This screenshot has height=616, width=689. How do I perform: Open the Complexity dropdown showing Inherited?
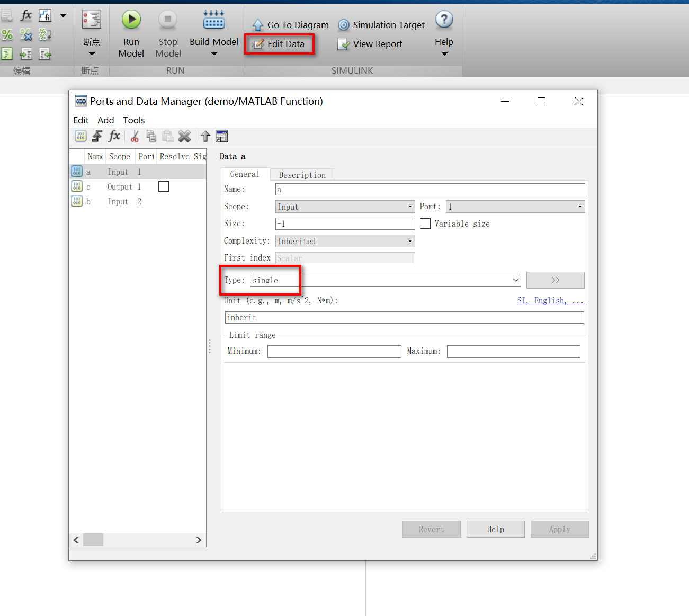[x=345, y=241]
